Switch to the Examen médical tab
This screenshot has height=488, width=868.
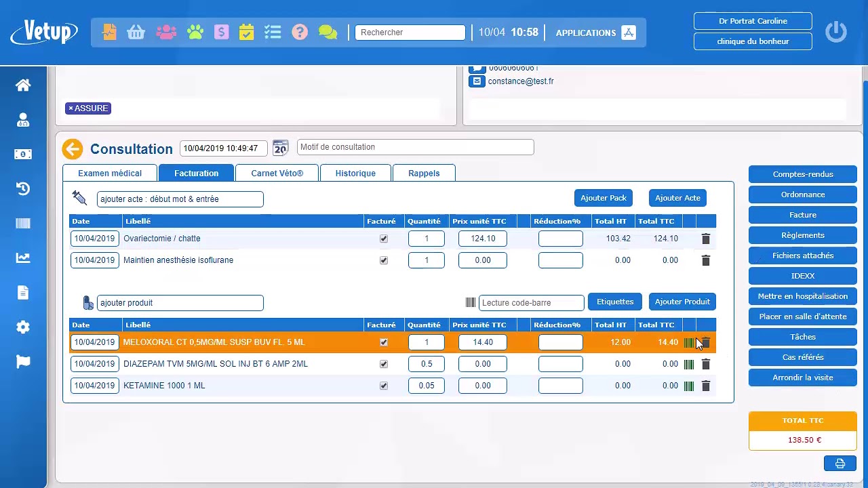110,174
